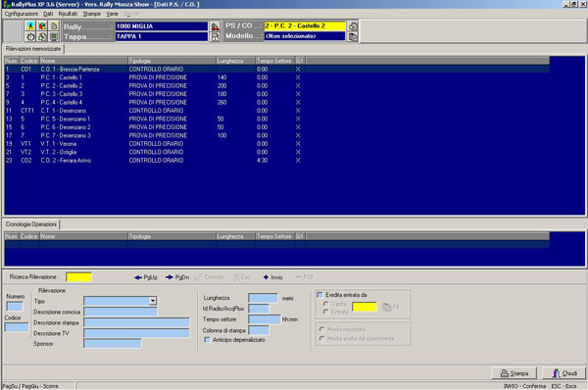Click the red car icon beside Rally field
Viewport: 588px width, 390px height.
(215, 26)
